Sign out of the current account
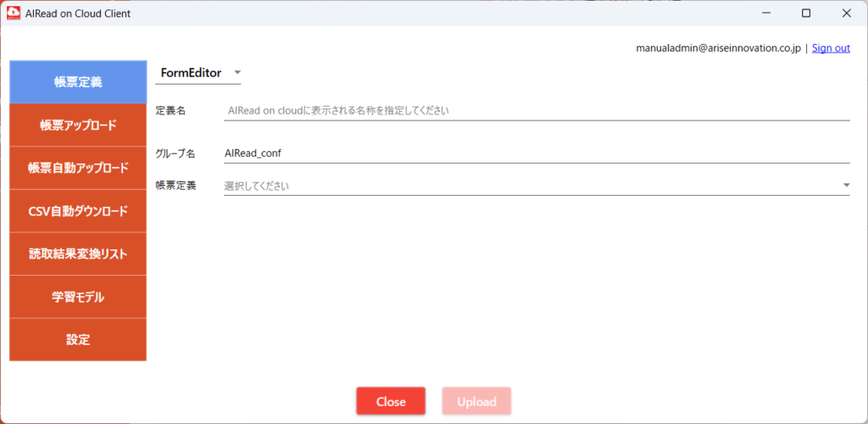This screenshot has height=424, width=868. (x=831, y=48)
